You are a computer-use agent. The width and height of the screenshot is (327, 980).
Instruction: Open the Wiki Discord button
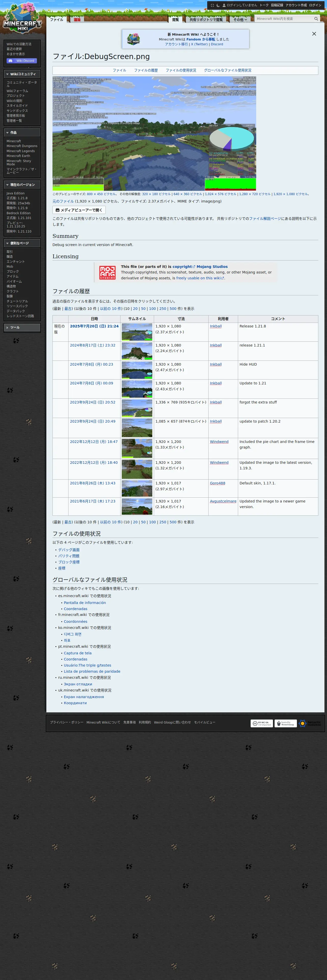(x=22, y=61)
